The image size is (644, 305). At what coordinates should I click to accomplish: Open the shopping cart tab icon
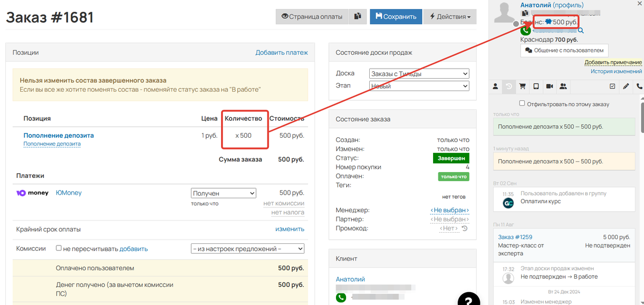coord(522,86)
